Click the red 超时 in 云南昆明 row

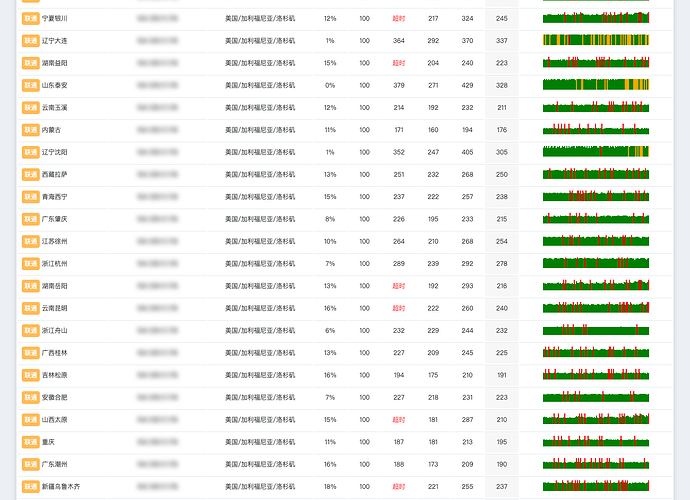tap(399, 309)
